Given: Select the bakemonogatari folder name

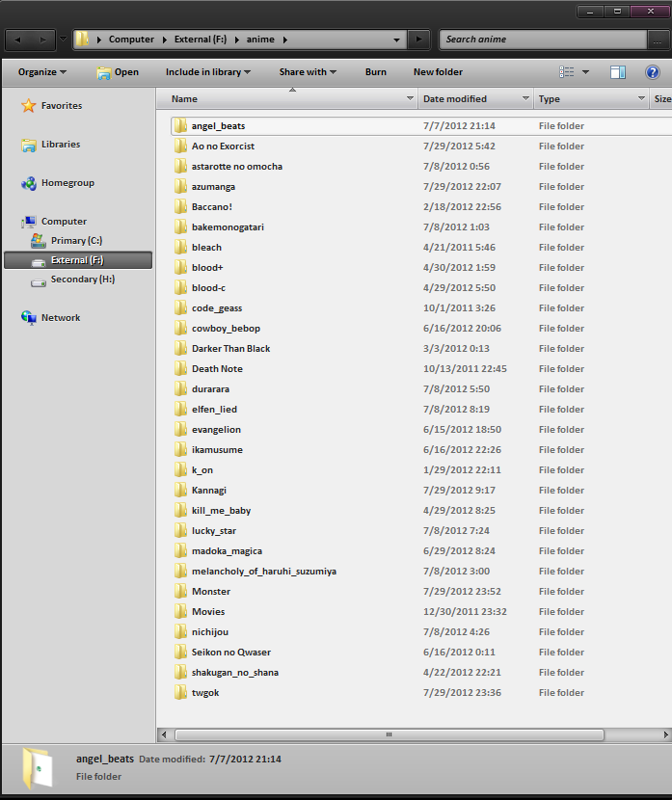Looking at the screenshot, I should coord(228,227).
